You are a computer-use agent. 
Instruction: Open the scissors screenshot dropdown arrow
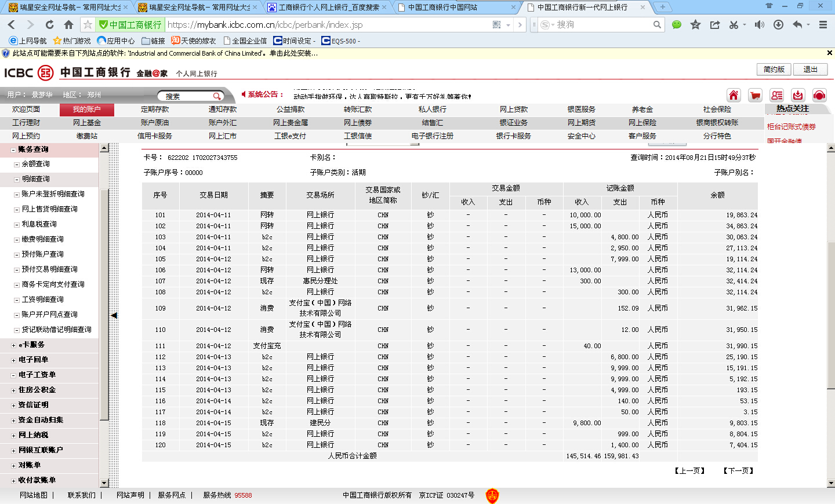[744, 25]
